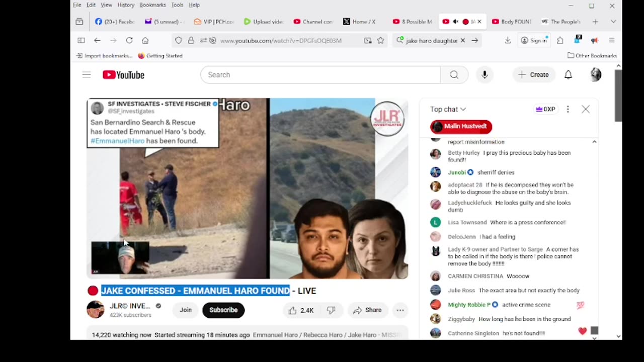The height and width of the screenshot is (362, 644).
Task: Open JLR Investigates channel name
Action: [130, 306]
